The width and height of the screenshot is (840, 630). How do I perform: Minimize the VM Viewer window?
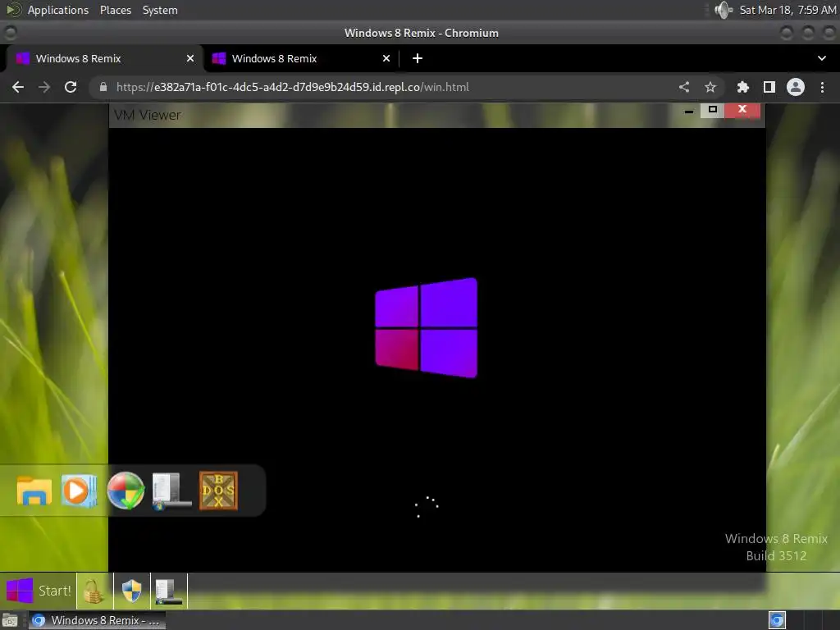(x=689, y=111)
